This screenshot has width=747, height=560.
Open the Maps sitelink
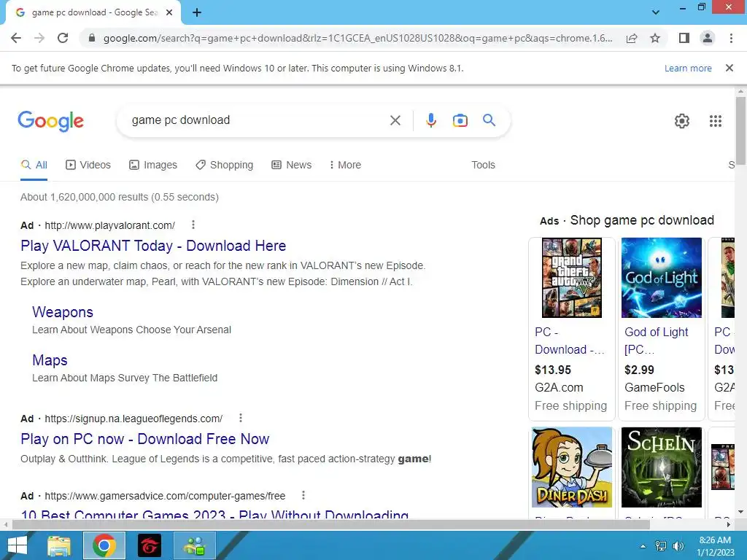click(50, 360)
